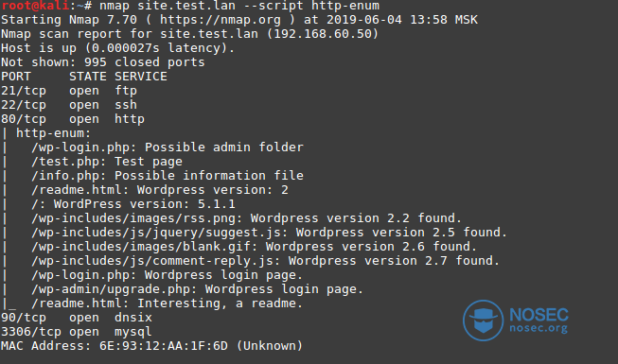The image size is (618, 364).
Task: Select the /wp-login.php admin folder line
Action: coord(168,147)
